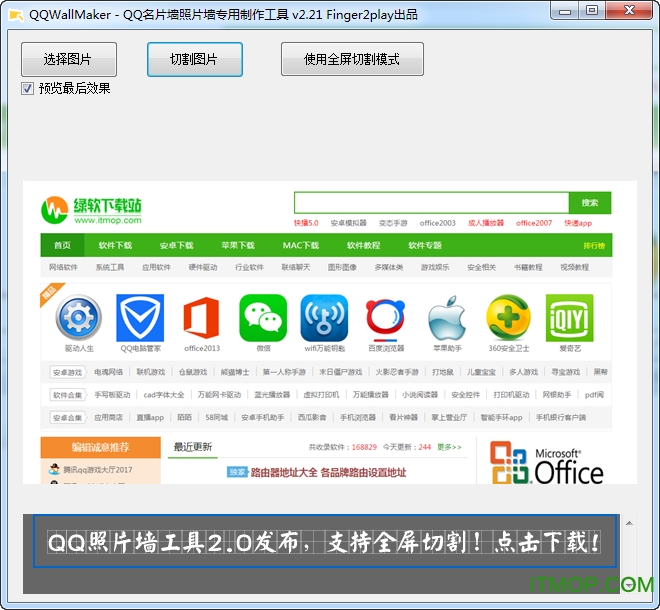Click the 爱奇艺 iQIYI icon
The height and width of the screenshot is (610, 660).
click(x=570, y=317)
